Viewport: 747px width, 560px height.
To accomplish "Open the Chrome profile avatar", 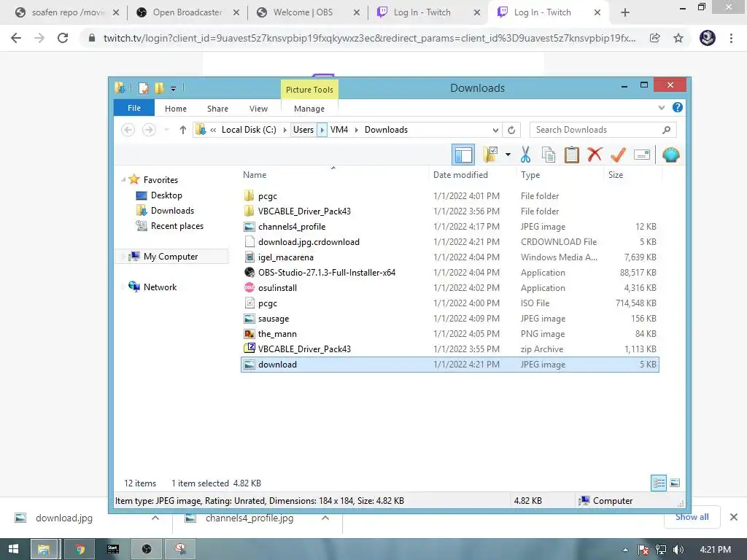I will pos(708,38).
